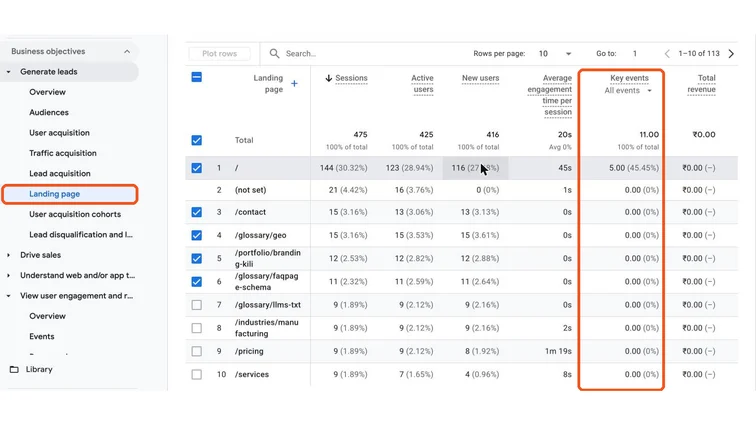The height and width of the screenshot is (426, 756).
Task: Uncheck the checkbox for row 1 /
Action: [x=197, y=168]
